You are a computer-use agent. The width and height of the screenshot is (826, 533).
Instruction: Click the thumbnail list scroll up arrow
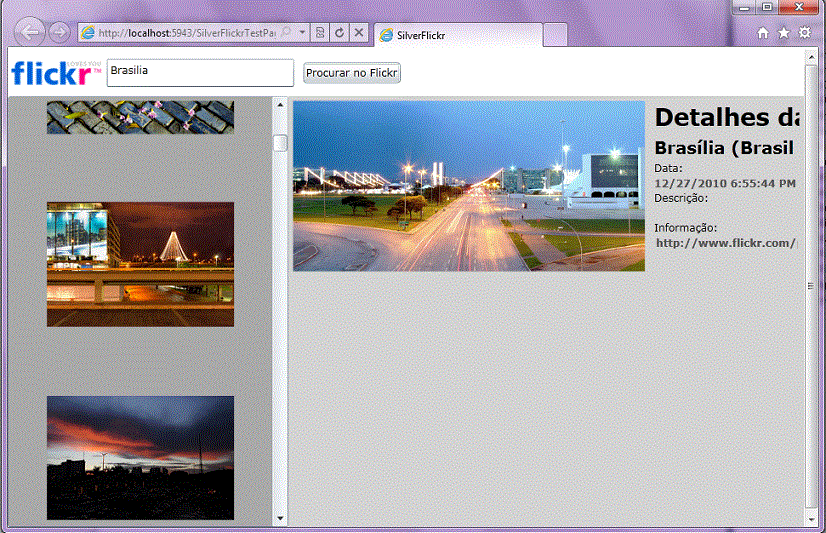pyautogui.click(x=280, y=105)
